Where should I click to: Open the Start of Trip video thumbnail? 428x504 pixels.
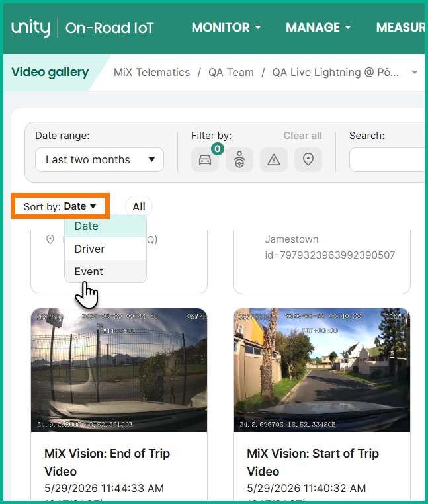[321, 370]
